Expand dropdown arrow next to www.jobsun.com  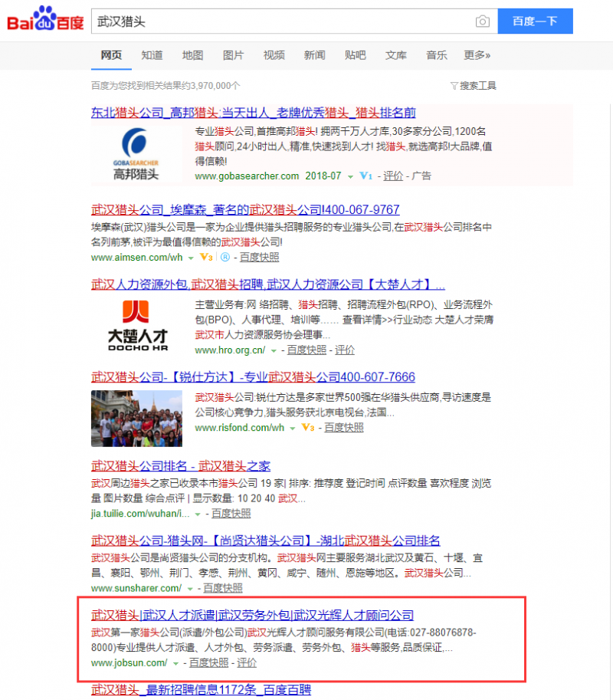coord(176,663)
